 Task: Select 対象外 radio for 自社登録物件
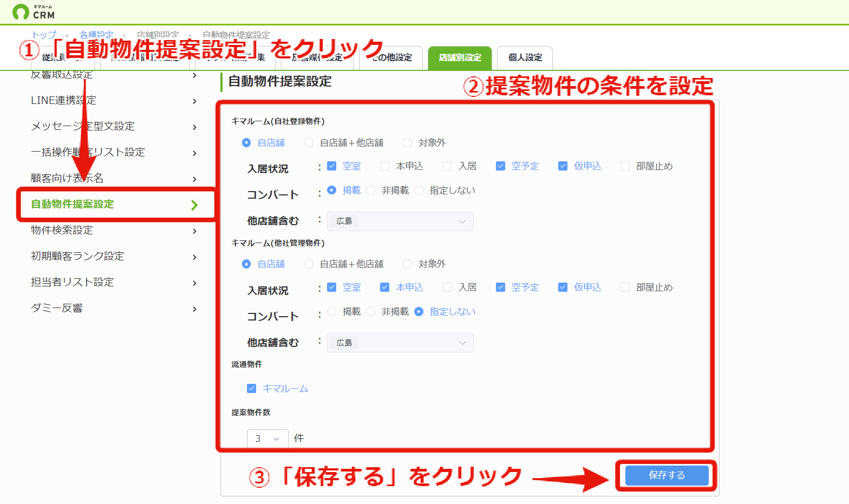pyautogui.click(x=407, y=143)
